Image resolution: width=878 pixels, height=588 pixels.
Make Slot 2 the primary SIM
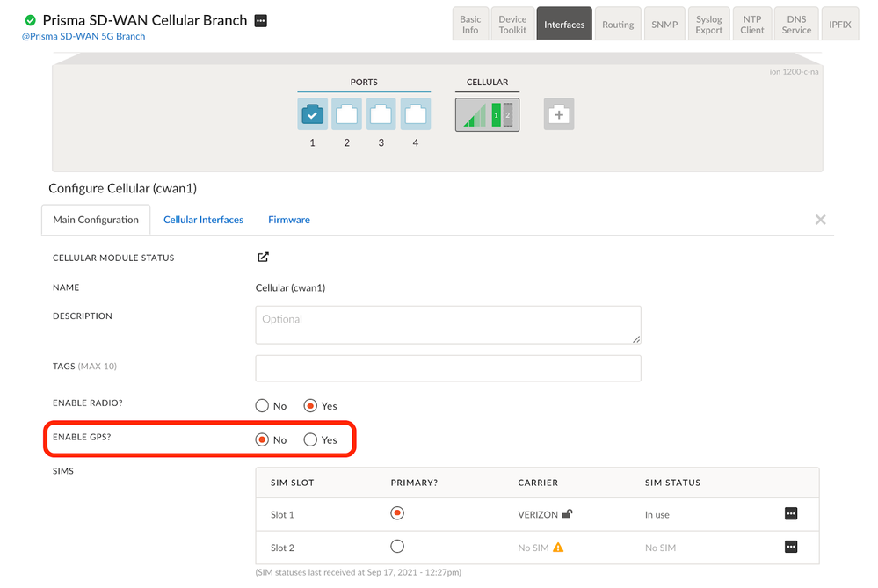pyautogui.click(x=397, y=547)
